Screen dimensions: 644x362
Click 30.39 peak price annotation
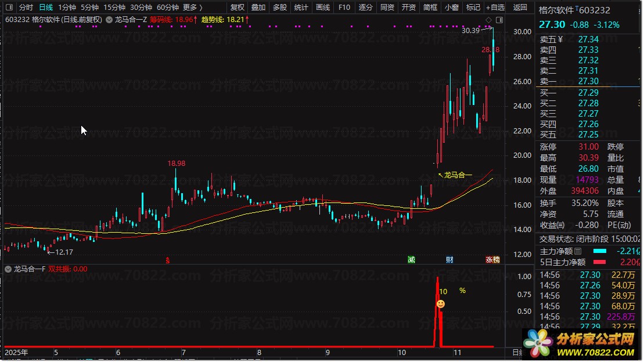coord(471,30)
